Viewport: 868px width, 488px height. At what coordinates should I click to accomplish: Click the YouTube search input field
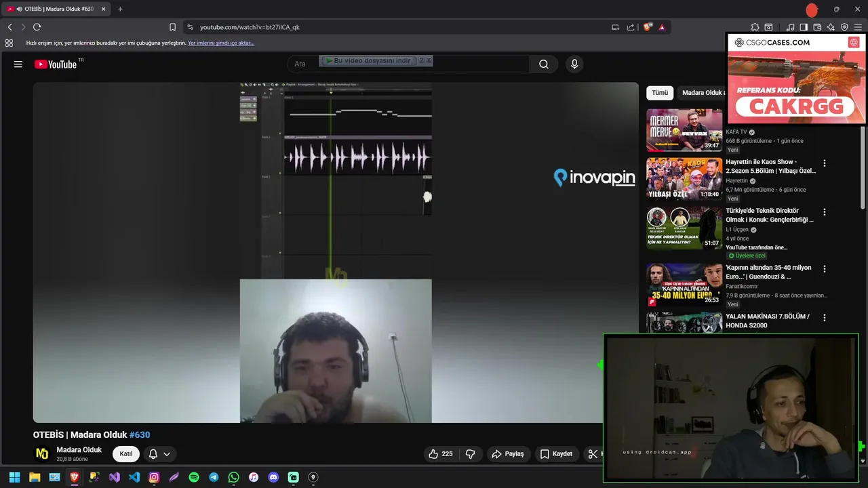point(408,64)
